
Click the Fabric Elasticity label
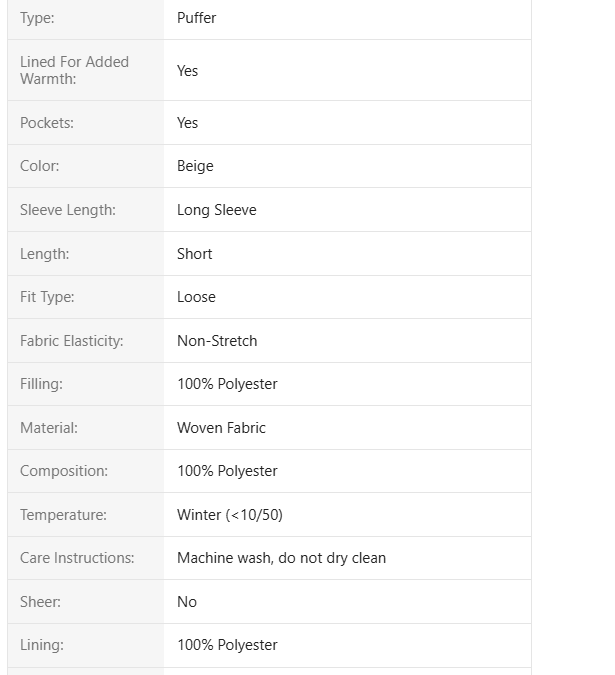[71, 341]
